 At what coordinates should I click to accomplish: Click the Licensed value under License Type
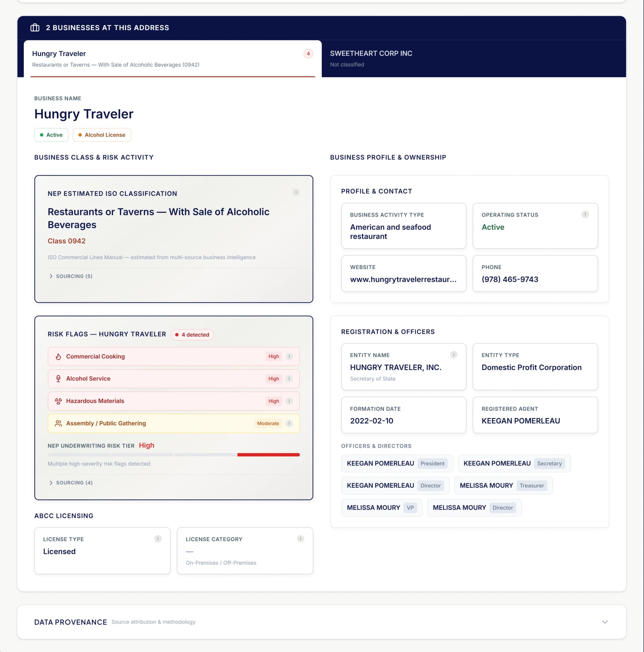tap(59, 551)
